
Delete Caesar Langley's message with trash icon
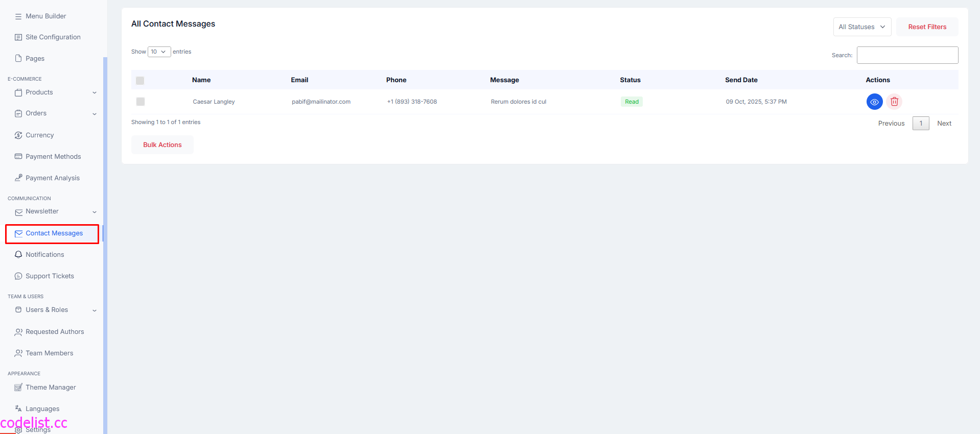pyautogui.click(x=894, y=102)
